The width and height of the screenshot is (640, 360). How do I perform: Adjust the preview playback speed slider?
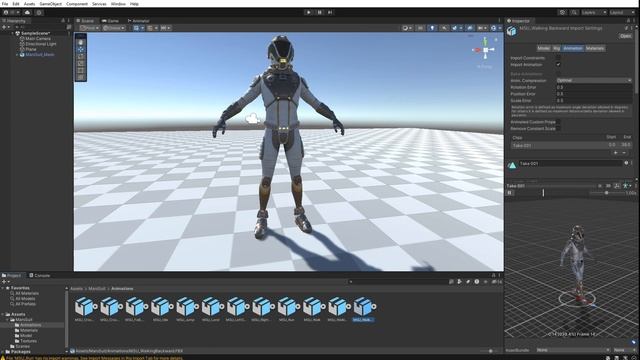(607, 193)
